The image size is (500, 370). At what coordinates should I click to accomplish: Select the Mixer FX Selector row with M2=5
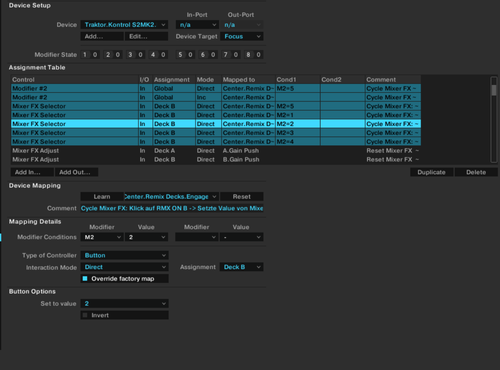coord(216,106)
